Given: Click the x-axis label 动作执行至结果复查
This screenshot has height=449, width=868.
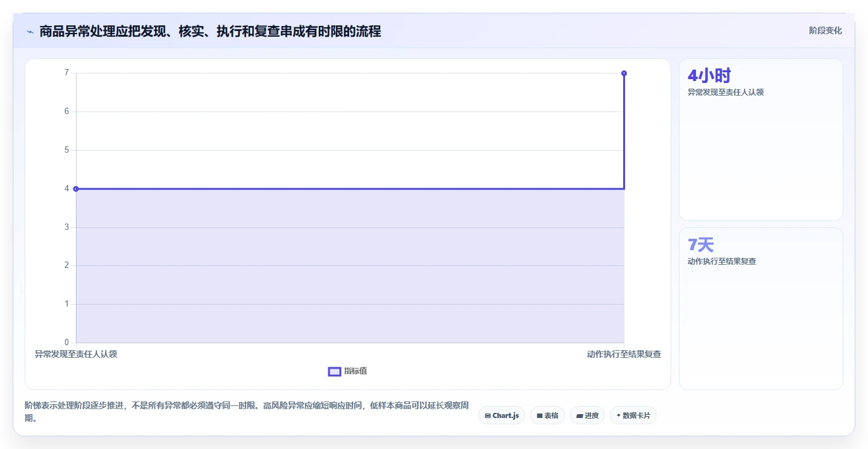Looking at the screenshot, I should [x=624, y=354].
